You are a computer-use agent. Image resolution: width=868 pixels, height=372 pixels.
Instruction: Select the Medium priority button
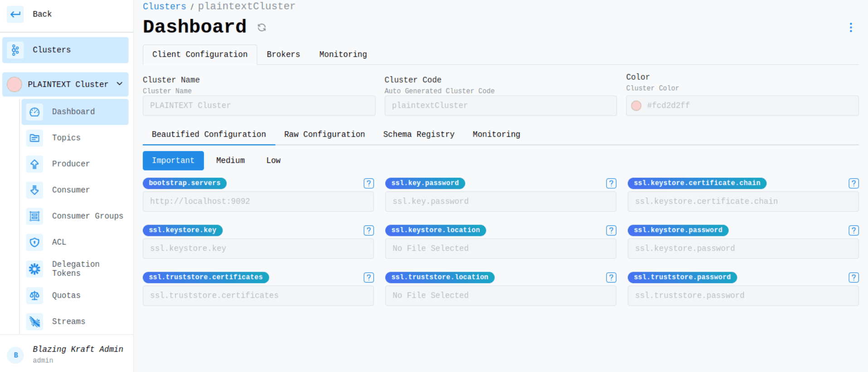[231, 161]
